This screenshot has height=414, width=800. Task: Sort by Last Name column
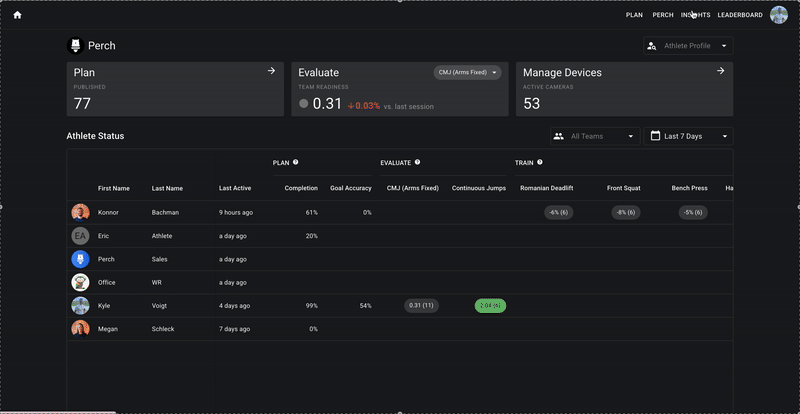click(167, 188)
